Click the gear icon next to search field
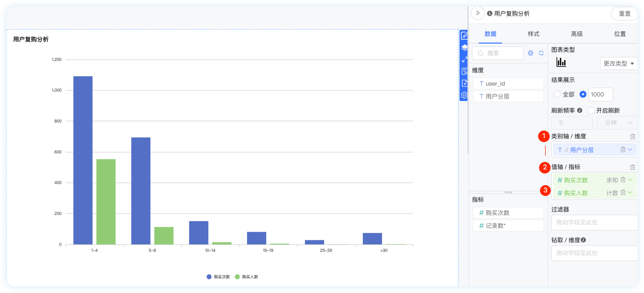The height and width of the screenshot is (293, 644). 530,53
